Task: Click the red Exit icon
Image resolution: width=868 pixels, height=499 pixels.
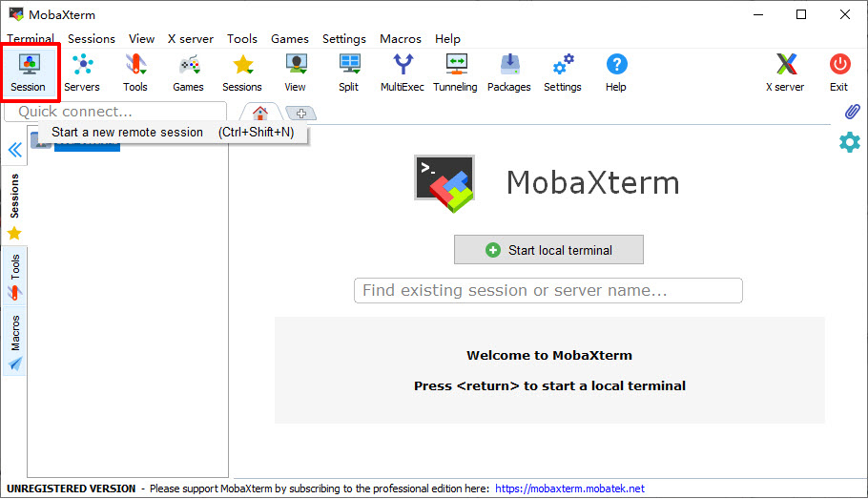Action: click(x=838, y=72)
